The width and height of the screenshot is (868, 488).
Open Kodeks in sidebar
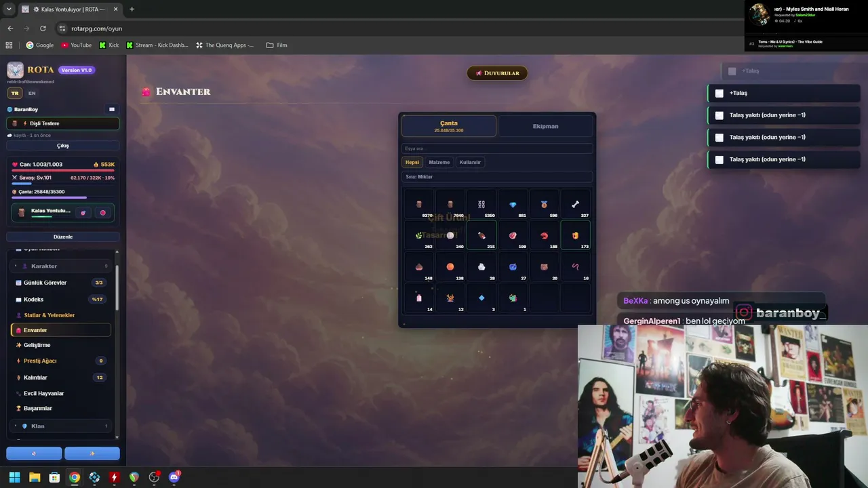click(x=61, y=300)
